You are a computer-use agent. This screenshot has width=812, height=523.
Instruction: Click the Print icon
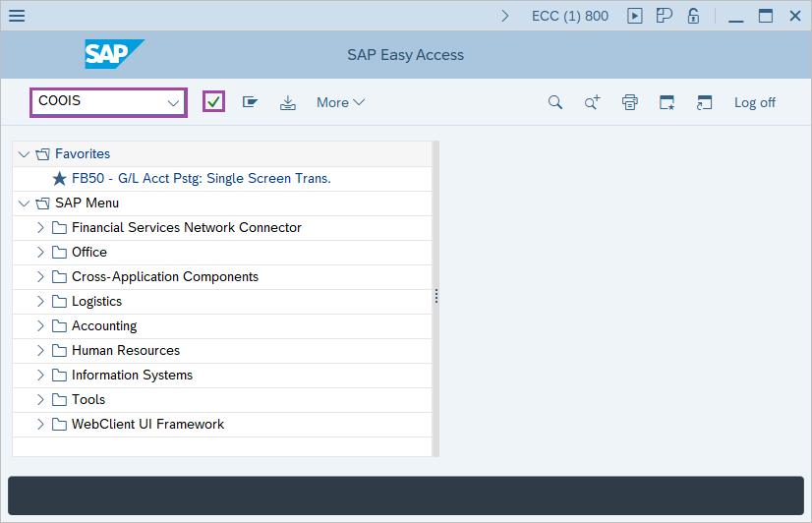tap(630, 102)
